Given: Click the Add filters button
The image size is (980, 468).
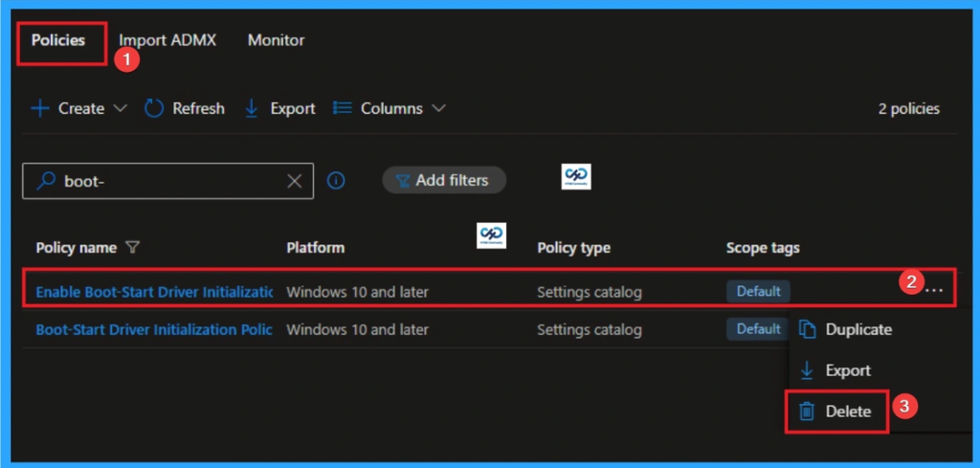Looking at the screenshot, I should tap(444, 181).
